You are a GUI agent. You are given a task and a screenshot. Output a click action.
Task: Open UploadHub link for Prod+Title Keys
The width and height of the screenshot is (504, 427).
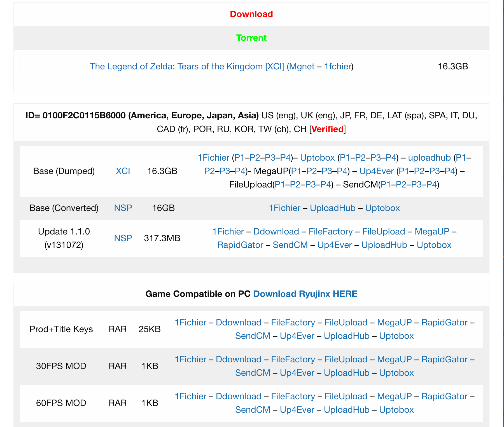[347, 336]
